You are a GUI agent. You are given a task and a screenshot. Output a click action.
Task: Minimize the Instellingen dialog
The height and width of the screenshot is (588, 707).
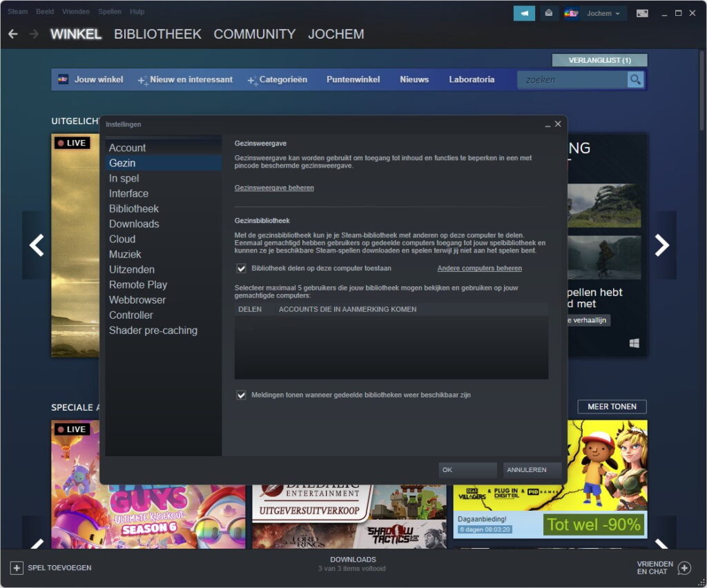(548, 124)
